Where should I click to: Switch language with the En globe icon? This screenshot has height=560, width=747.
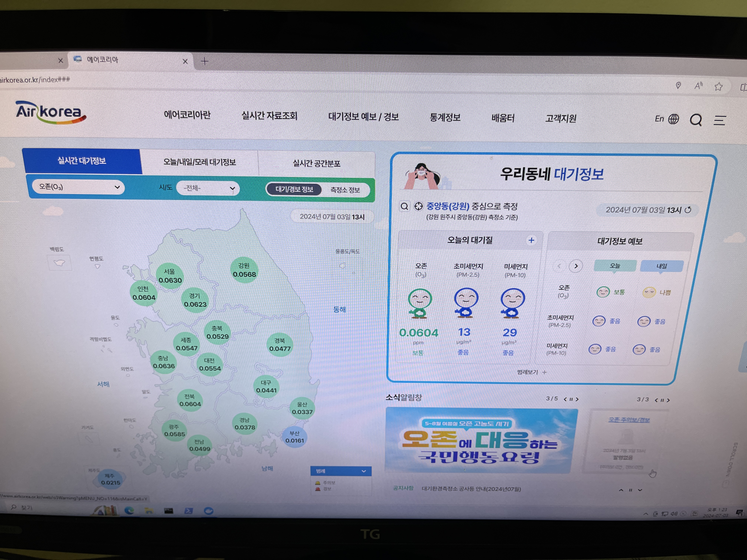coord(667,119)
